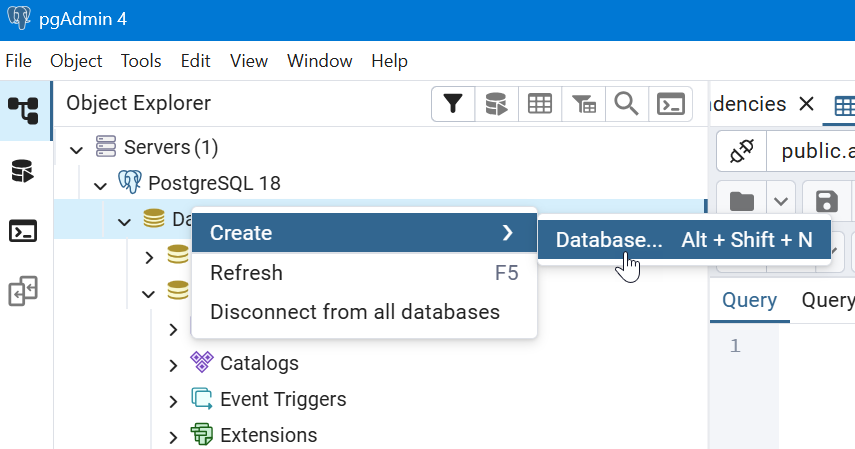Click the Servers stack icon
Viewport: 855px width, 449px height.
click(x=106, y=146)
